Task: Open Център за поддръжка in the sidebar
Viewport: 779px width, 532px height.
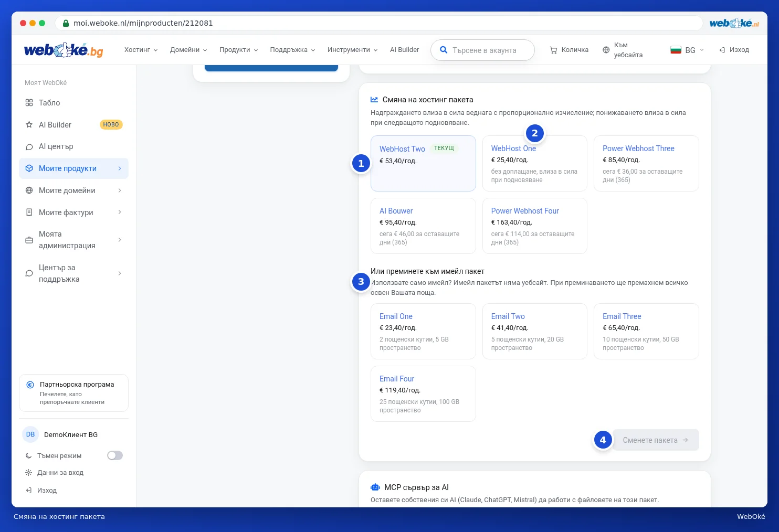Action: [x=73, y=273]
